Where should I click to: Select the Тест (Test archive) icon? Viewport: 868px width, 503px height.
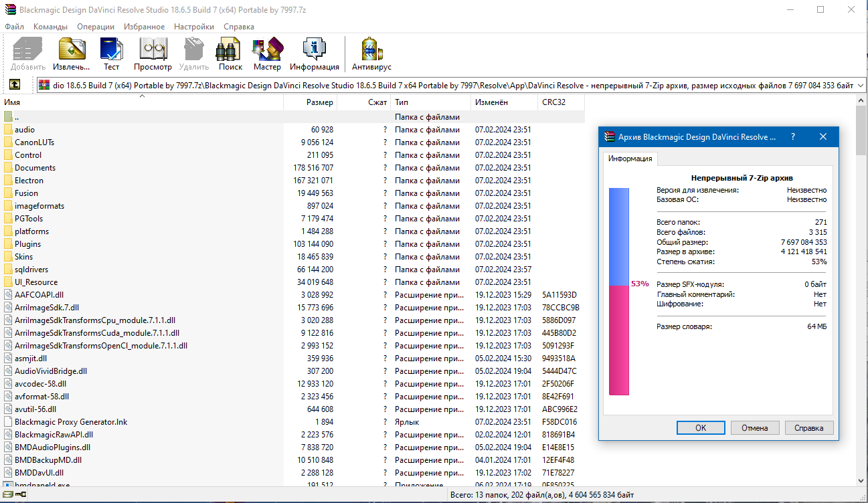(x=111, y=54)
